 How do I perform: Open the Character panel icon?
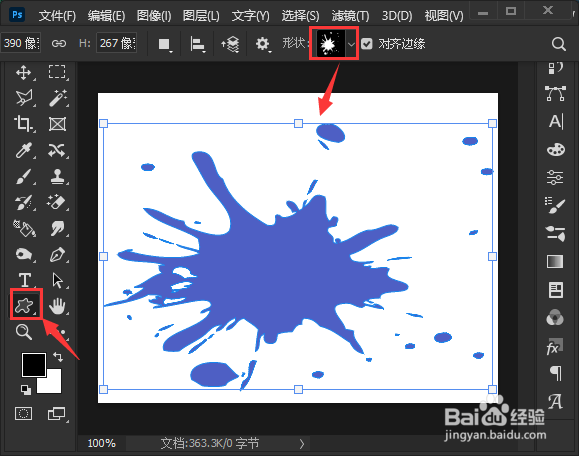556,121
